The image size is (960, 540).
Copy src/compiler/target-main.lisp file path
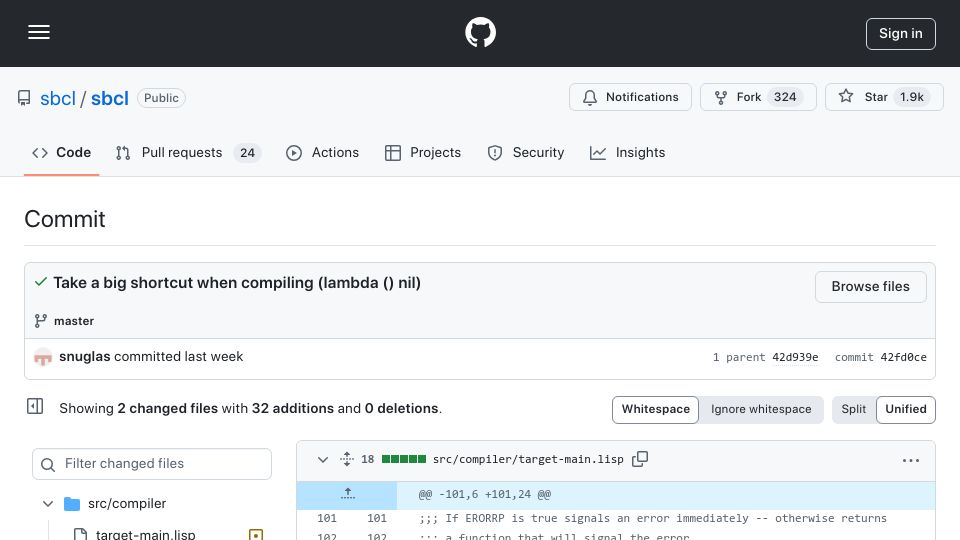[x=640, y=459]
